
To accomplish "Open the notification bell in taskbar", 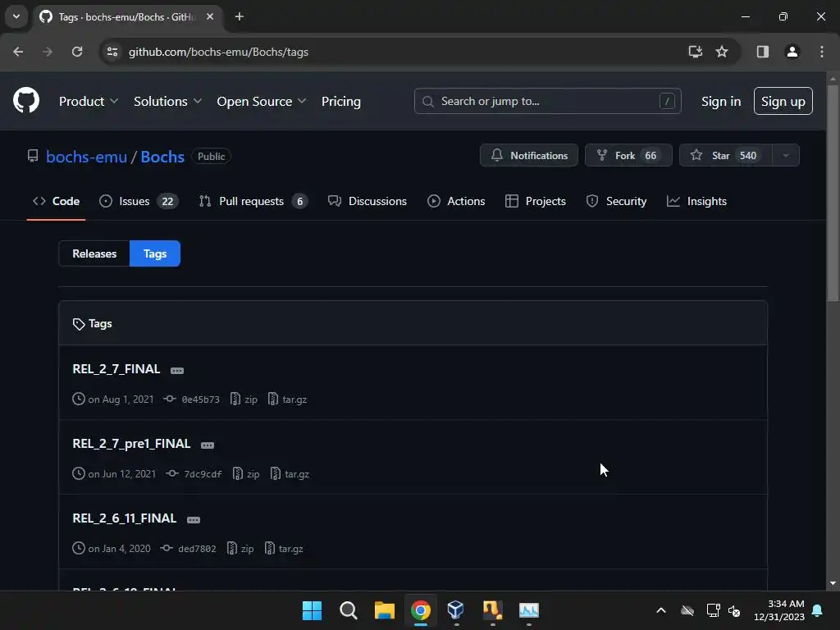I will click(817, 610).
